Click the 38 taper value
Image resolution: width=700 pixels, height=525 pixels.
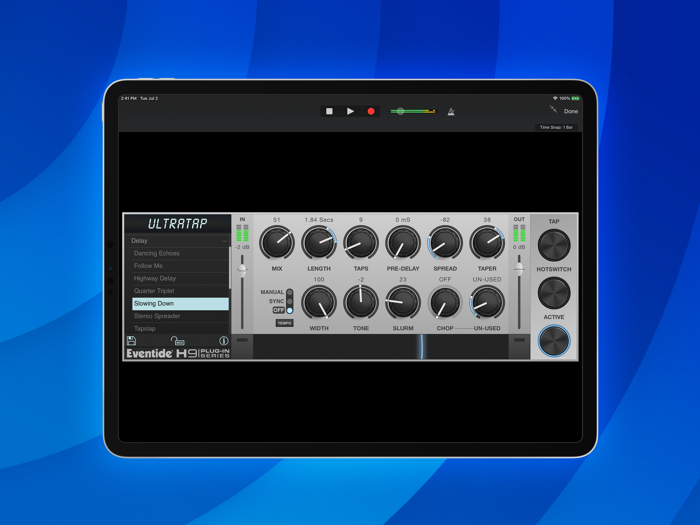click(x=487, y=220)
